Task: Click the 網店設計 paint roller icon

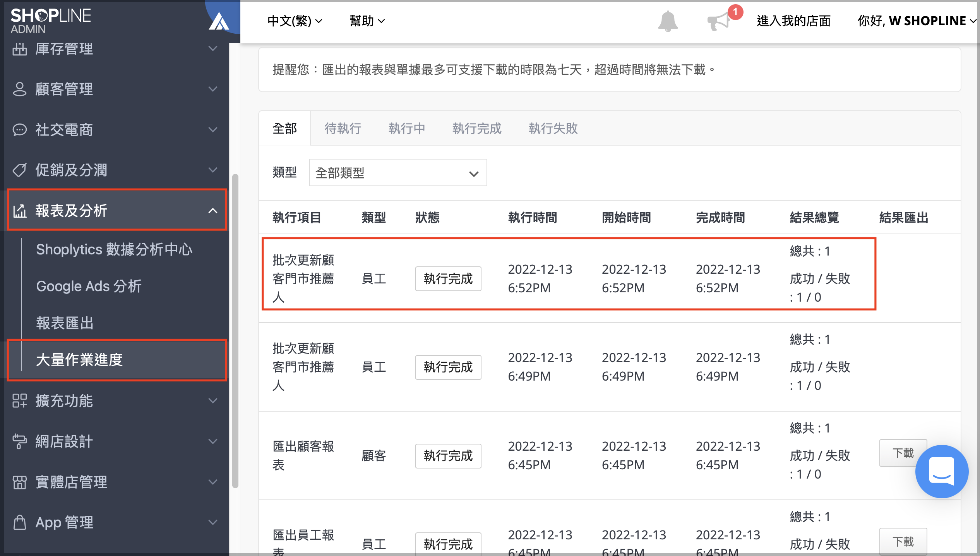Action: 19,441
